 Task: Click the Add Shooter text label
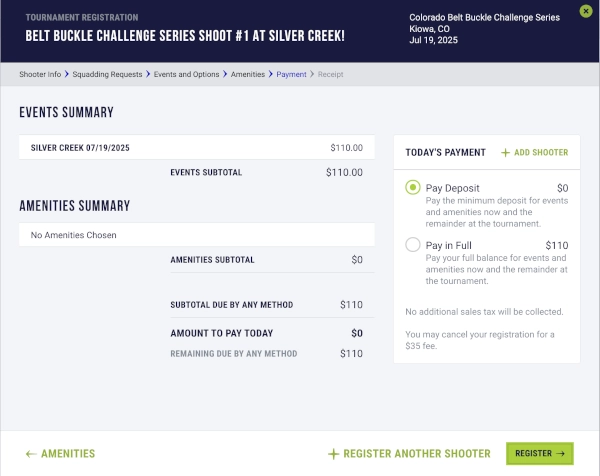coord(543,153)
